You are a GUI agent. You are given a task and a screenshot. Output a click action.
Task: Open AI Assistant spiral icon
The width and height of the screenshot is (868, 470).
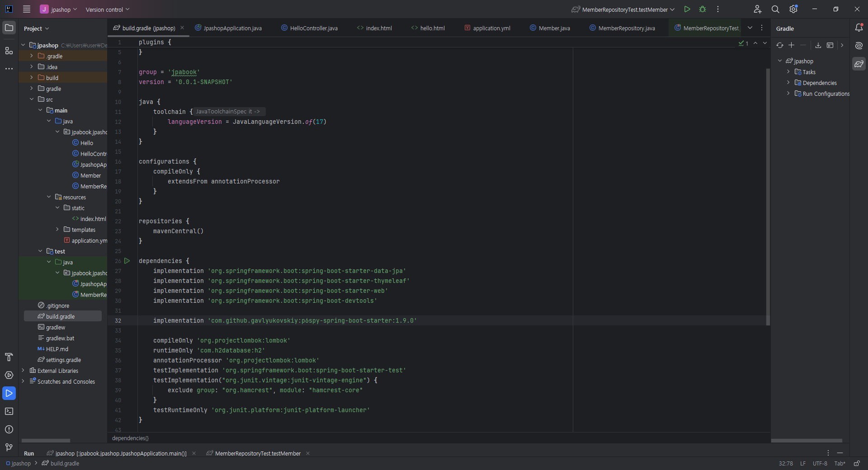859,46
